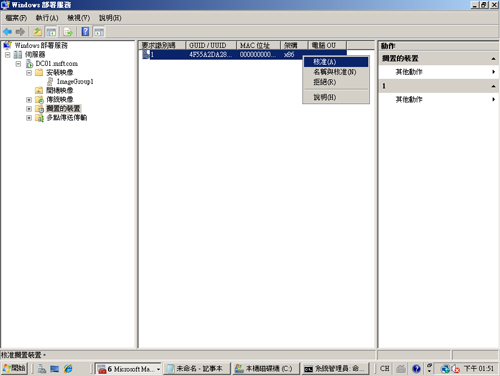This screenshot has height=376, width=500.
Task: Collapse the 擱置的裝置 actions section
Action: point(493,59)
